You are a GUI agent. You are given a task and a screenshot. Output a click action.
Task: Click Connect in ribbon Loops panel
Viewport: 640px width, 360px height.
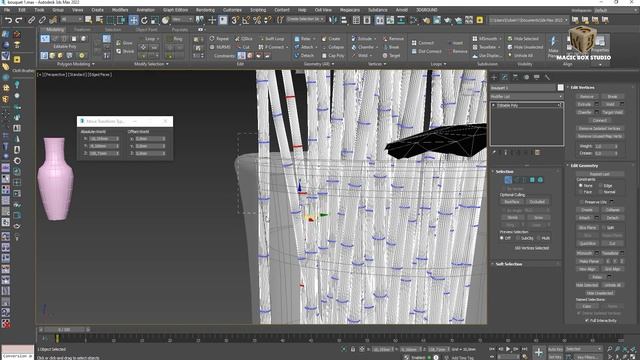(x=423, y=43)
